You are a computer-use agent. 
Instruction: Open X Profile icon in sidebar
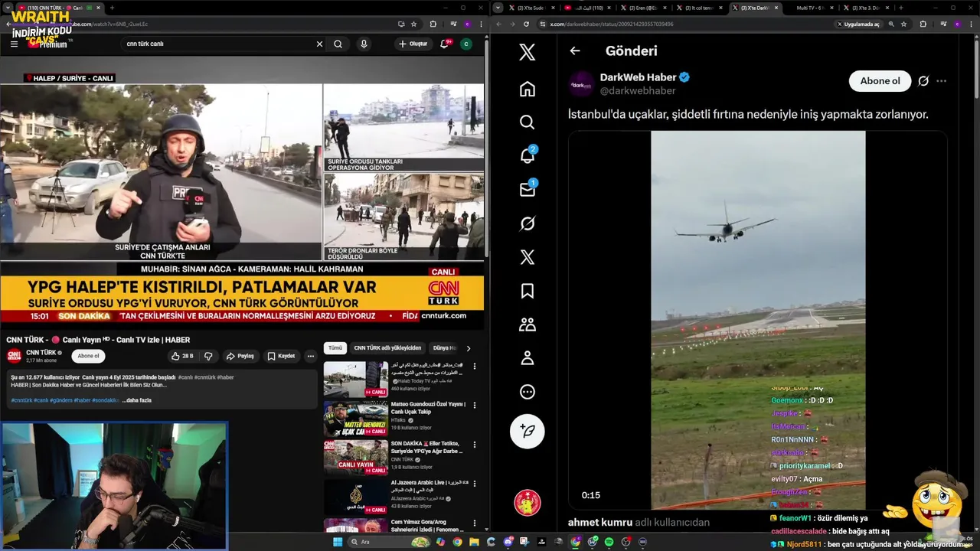pos(528,358)
